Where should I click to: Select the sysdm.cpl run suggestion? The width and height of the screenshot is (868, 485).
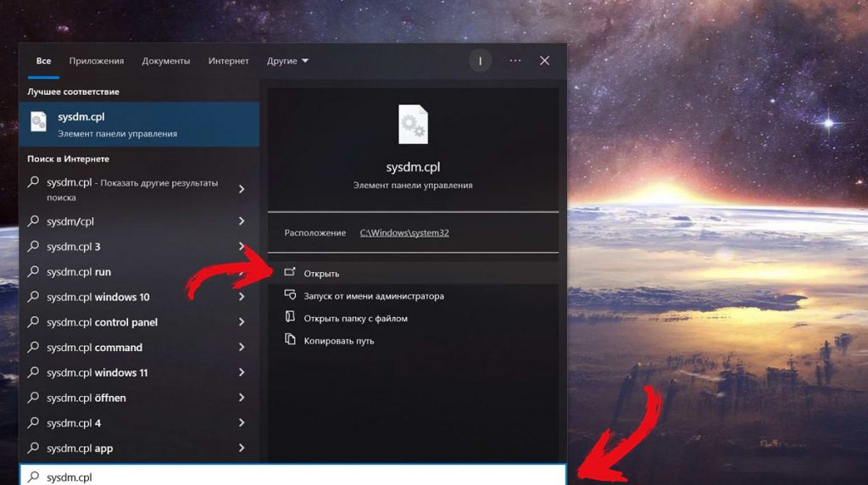[139, 272]
